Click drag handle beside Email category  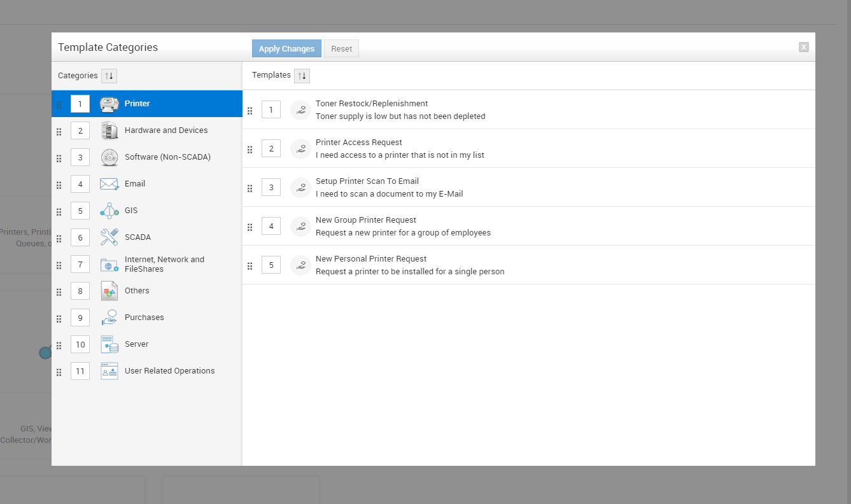(x=59, y=185)
